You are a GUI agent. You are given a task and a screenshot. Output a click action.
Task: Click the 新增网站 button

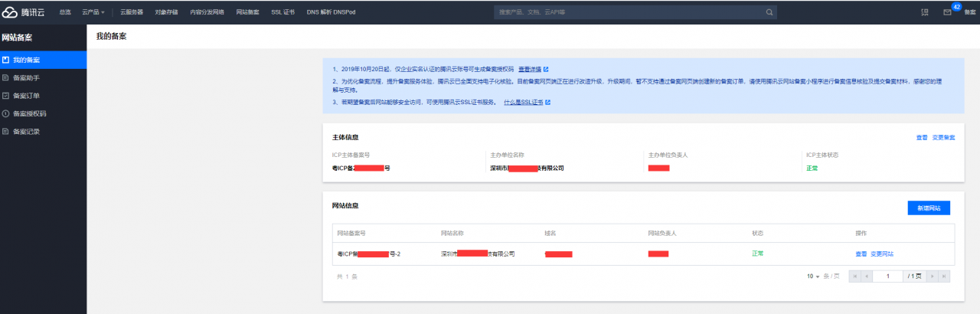coord(928,208)
